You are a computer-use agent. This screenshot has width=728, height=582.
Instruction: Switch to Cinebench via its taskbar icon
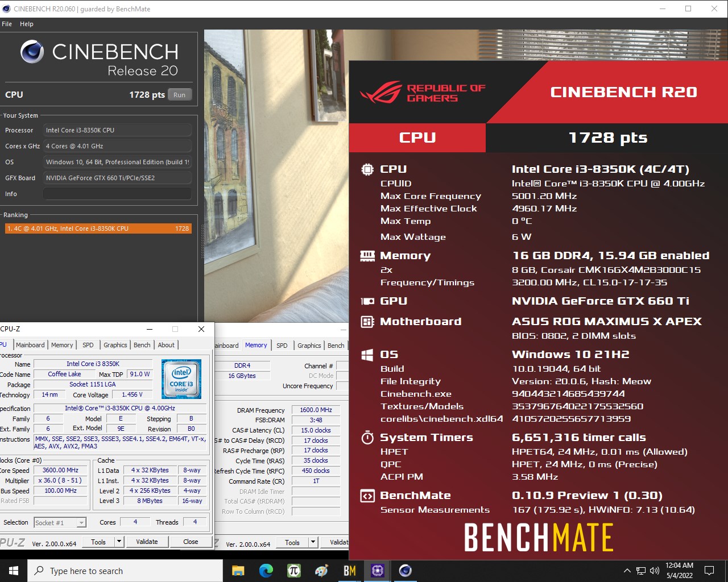point(406,571)
